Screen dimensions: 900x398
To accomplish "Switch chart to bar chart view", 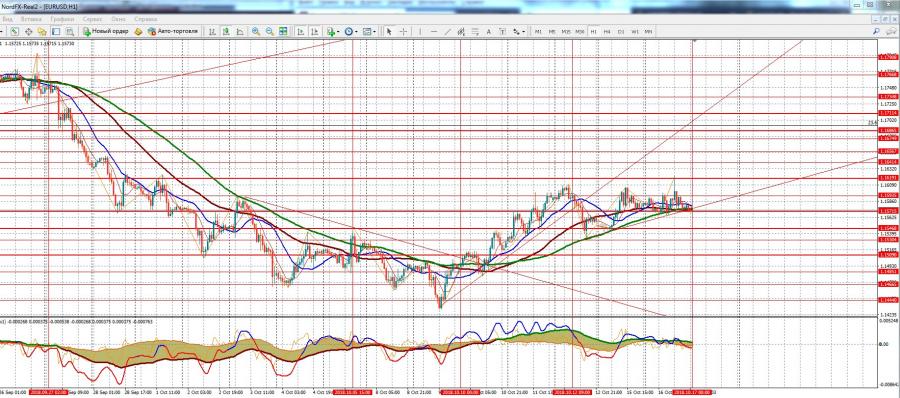I will point(212,32).
